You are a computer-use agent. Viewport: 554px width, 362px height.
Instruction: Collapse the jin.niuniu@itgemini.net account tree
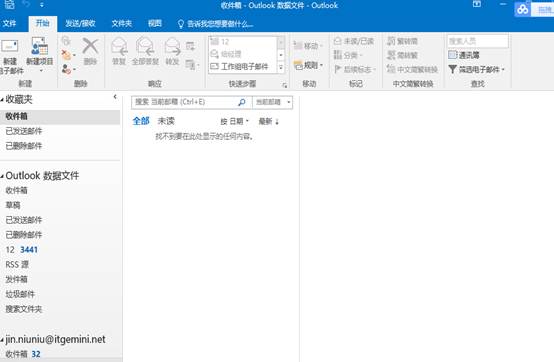(x=2, y=340)
